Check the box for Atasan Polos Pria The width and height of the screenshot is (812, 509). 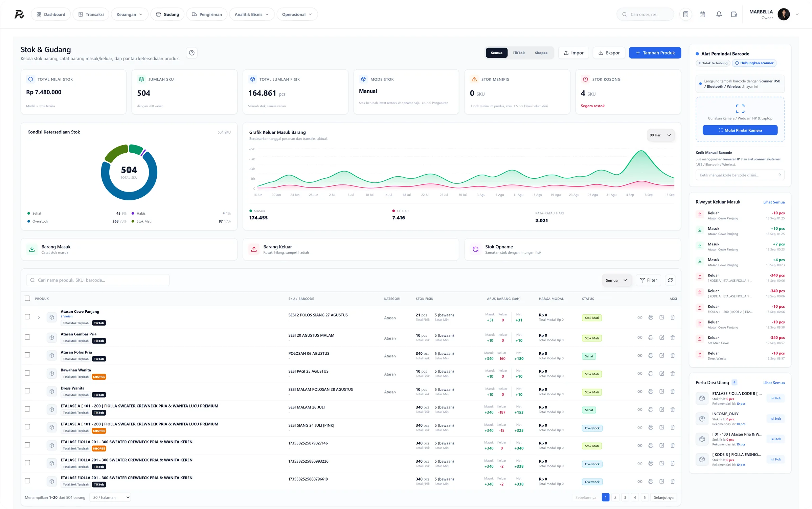pyautogui.click(x=27, y=355)
